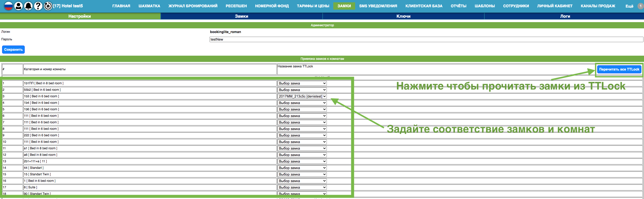Go to ТАРИФЫ И ЦЕНЫ menu item
644x199 pixels.
tap(313, 6)
